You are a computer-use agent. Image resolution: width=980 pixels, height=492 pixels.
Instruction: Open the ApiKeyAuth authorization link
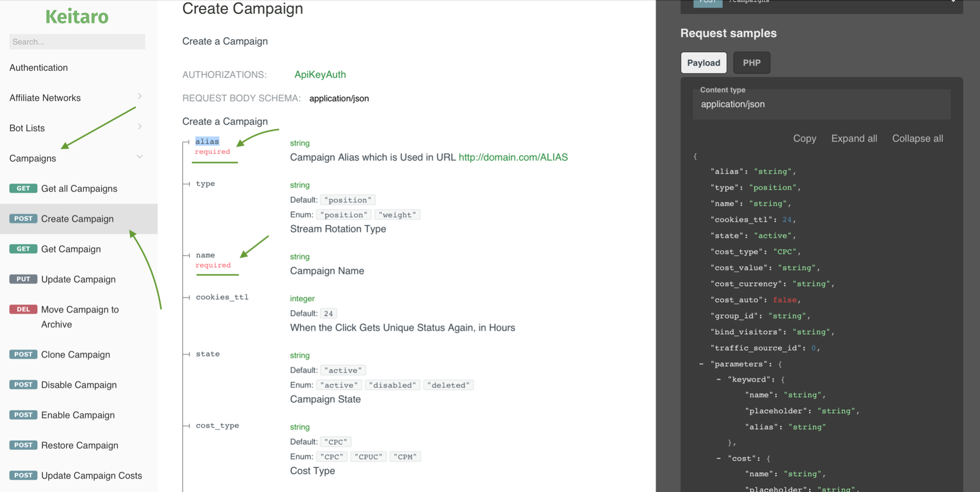pyautogui.click(x=320, y=75)
